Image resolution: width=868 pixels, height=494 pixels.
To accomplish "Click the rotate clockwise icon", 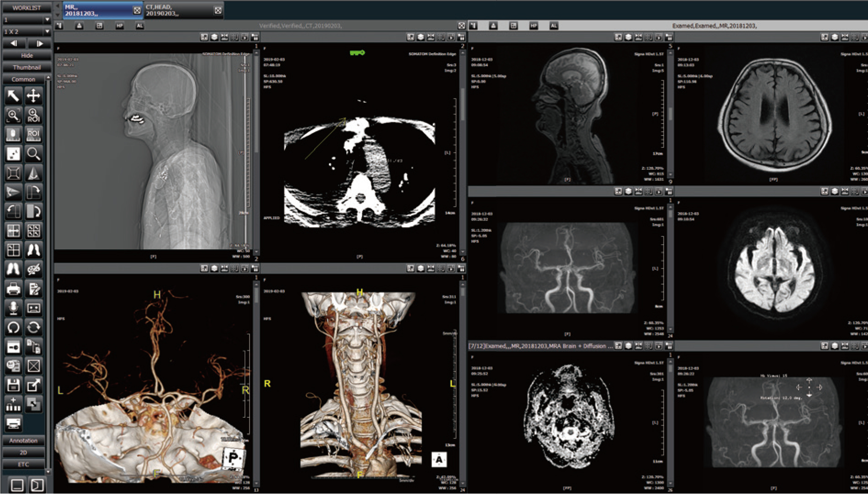I will [x=33, y=327].
